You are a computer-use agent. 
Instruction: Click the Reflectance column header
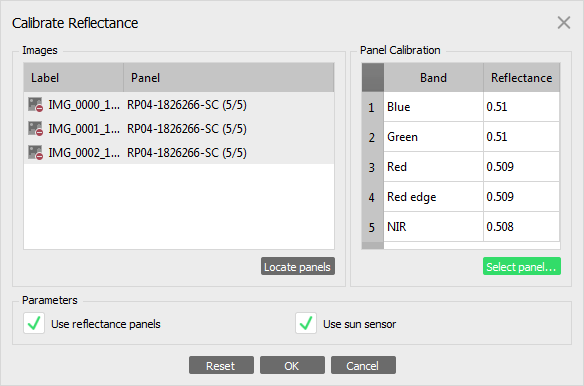click(521, 77)
